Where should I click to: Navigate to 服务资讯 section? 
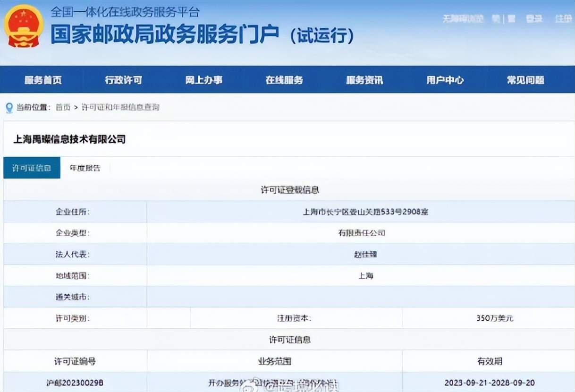(x=364, y=80)
